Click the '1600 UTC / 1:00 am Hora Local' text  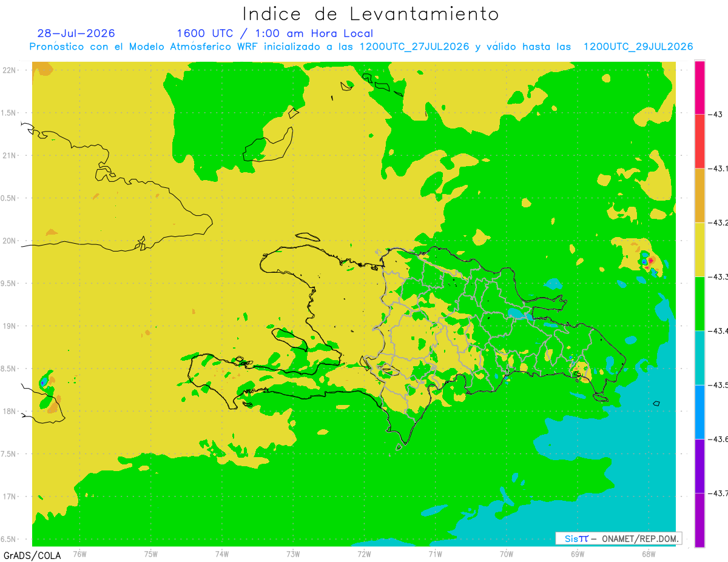tap(275, 33)
